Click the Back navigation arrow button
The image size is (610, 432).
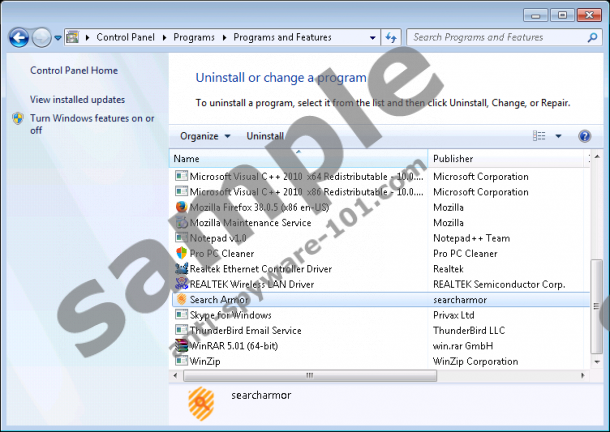[x=18, y=38]
